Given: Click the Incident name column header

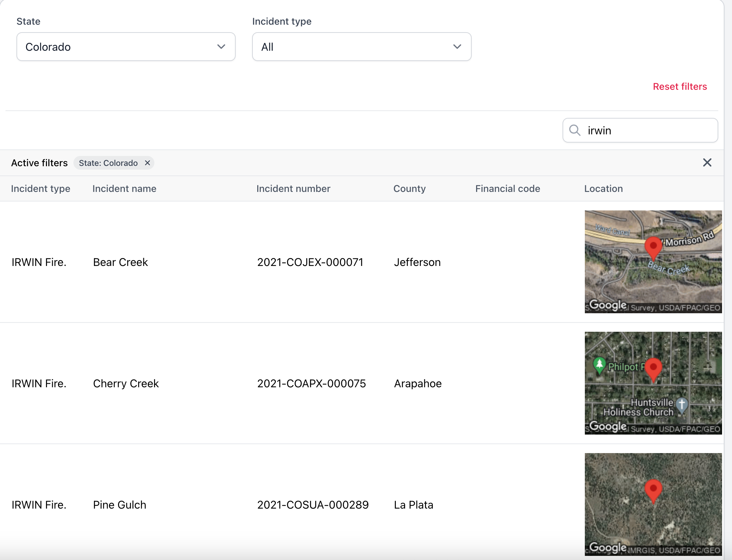Looking at the screenshot, I should point(124,189).
